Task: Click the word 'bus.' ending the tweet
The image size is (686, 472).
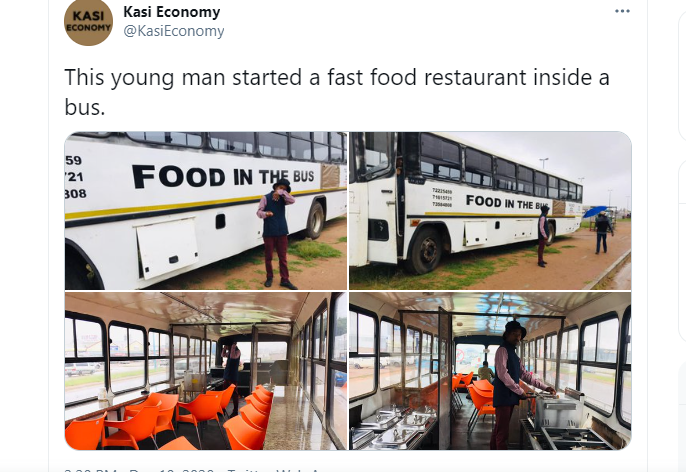Action: coord(85,106)
